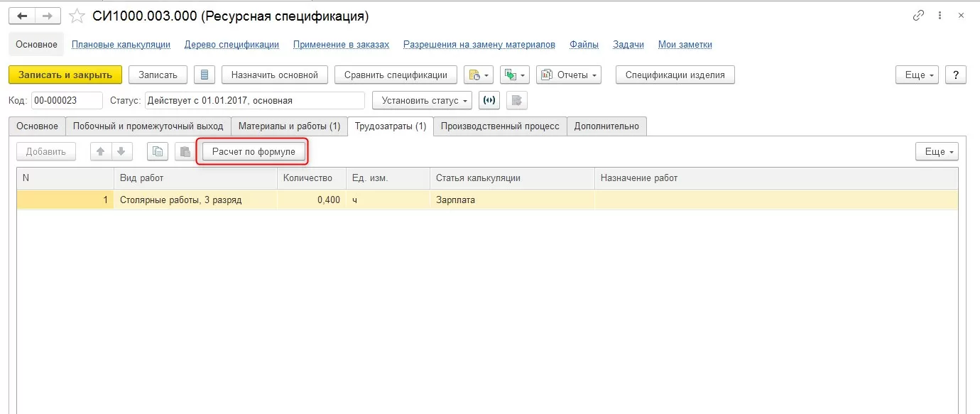Open the Задачи link
This screenshot has height=414, width=980.
628,44
